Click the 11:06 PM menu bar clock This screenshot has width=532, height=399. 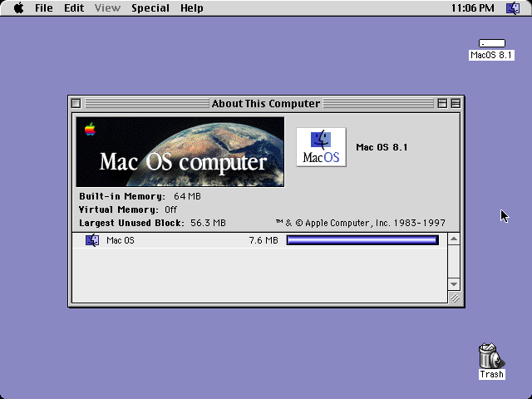click(472, 7)
